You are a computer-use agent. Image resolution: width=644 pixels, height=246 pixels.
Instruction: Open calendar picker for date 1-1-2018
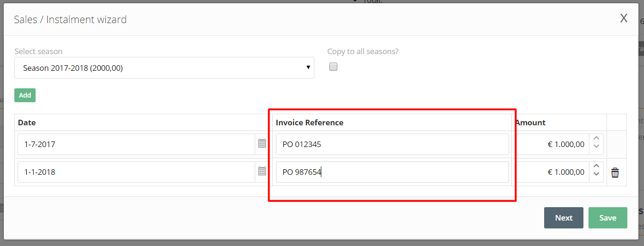pyautogui.click(x=262, y=171)
